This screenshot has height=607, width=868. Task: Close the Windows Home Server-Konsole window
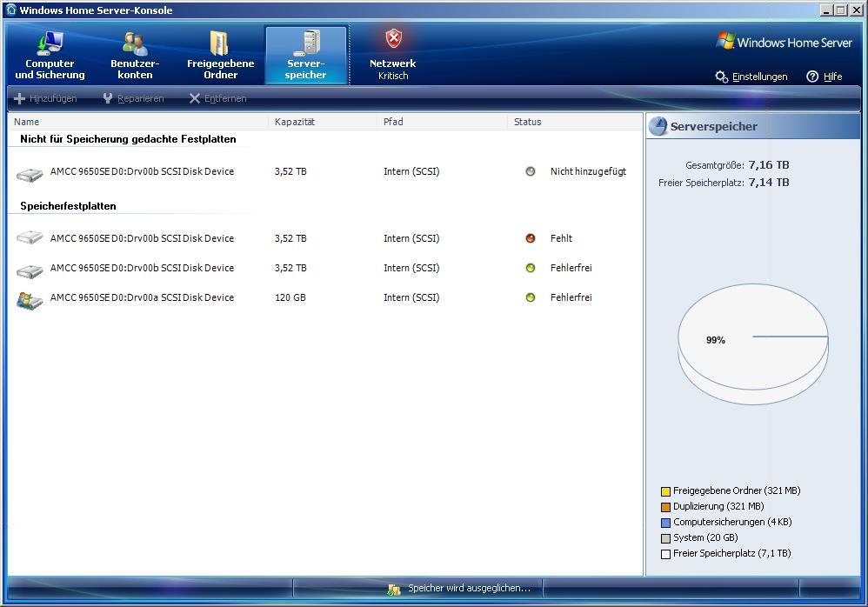(x=855, y=10)
